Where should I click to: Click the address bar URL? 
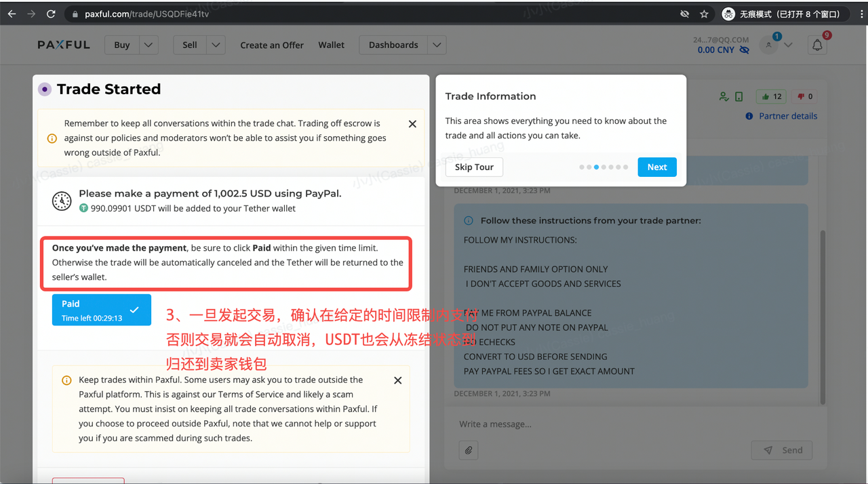(146, 14)
